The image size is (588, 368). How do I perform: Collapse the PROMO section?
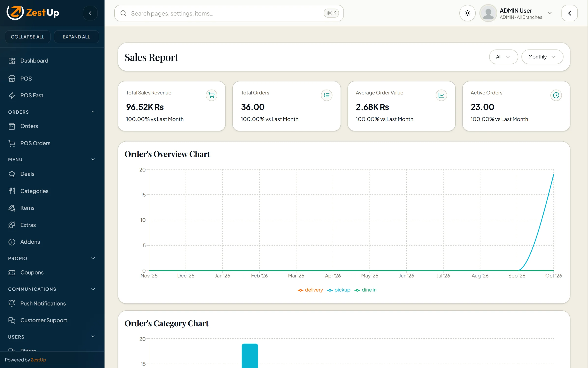click(93, 258)
